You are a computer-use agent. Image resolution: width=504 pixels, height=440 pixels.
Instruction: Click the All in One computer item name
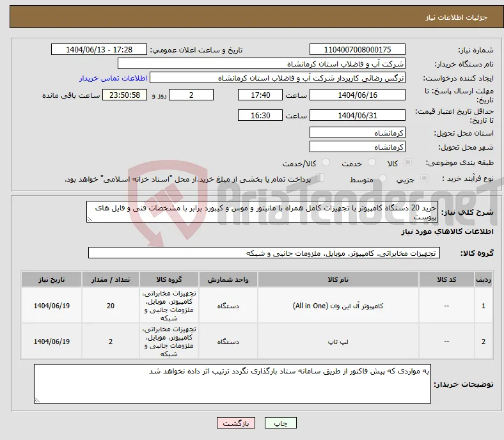point(338,306)
